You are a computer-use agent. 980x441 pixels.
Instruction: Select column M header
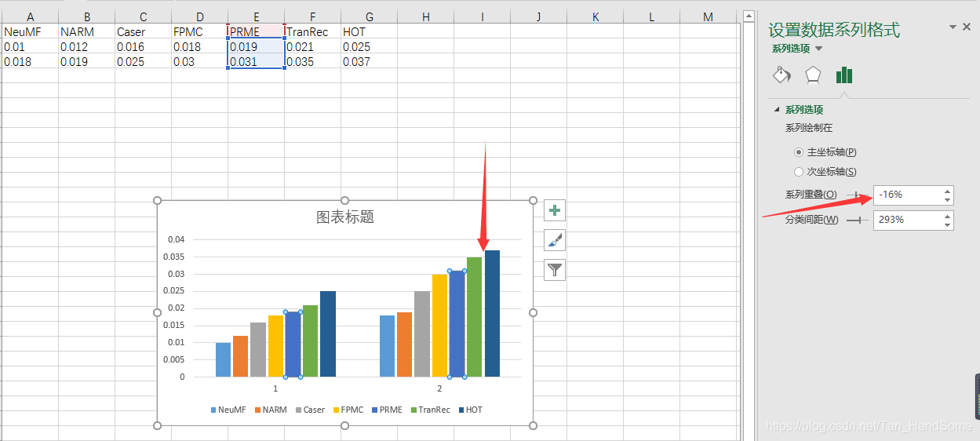click(709, 16)
